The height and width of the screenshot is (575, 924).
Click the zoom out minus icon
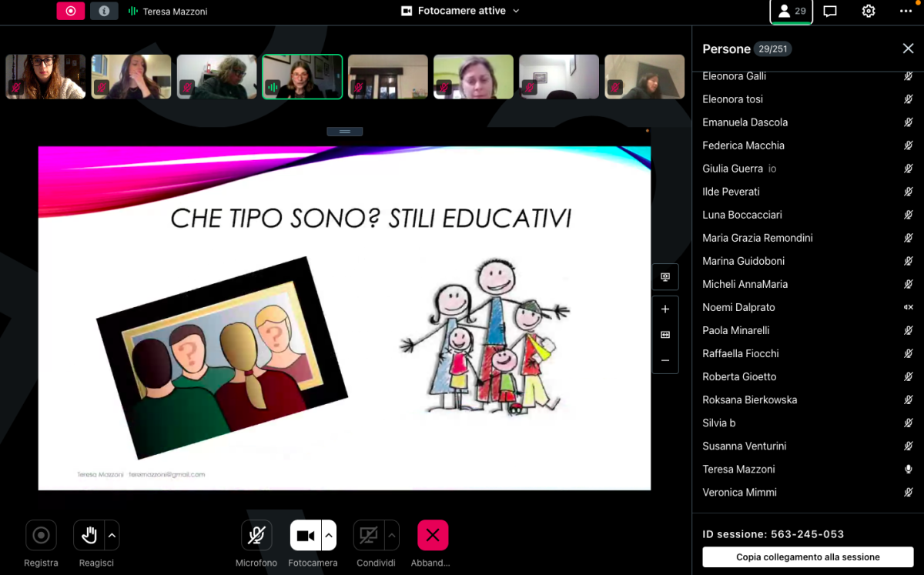click(665, 360)
